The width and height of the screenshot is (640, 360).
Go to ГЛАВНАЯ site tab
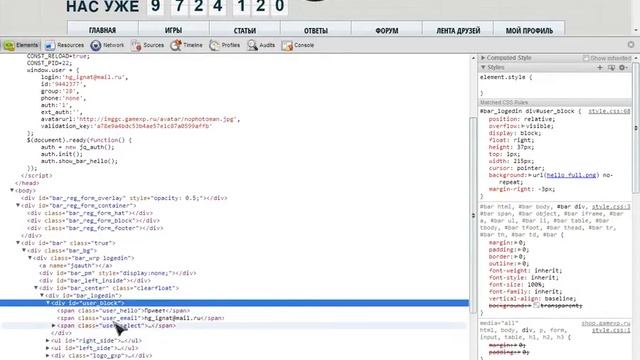click(x=102, y=29)
